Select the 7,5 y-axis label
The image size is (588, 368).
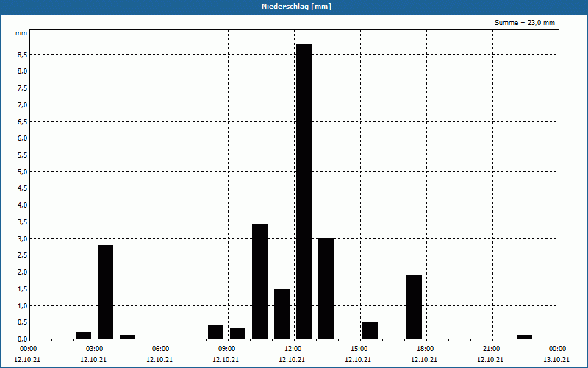tap(23, 88)
